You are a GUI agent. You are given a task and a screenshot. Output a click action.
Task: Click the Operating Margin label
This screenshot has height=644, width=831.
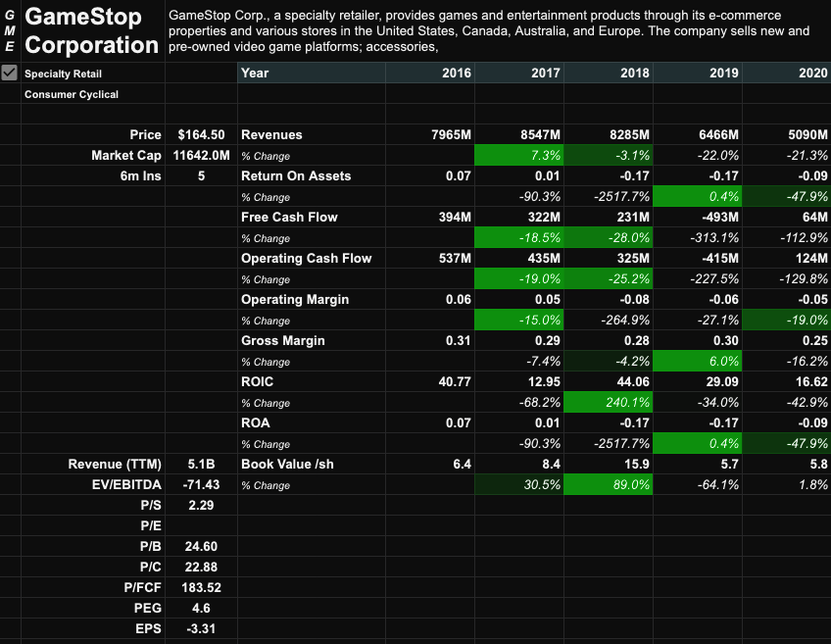pyautogui.click(x=311, y=300)
